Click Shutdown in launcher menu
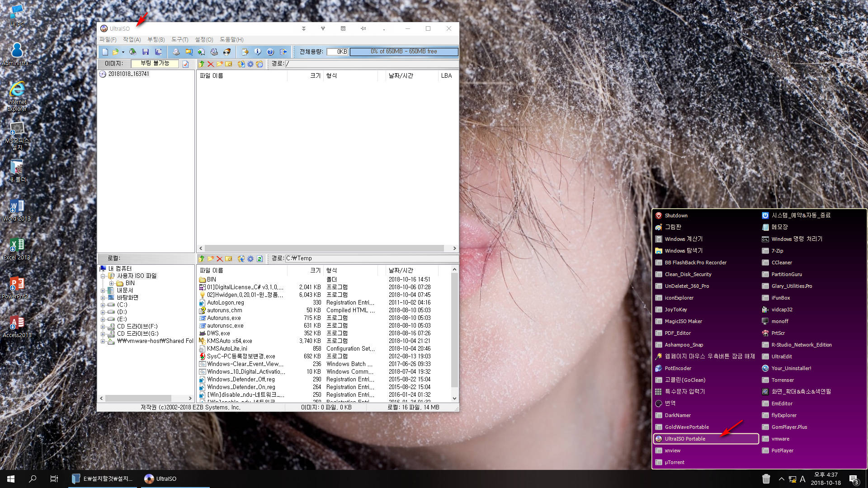The image size is (868, 488). coord(676,216)
